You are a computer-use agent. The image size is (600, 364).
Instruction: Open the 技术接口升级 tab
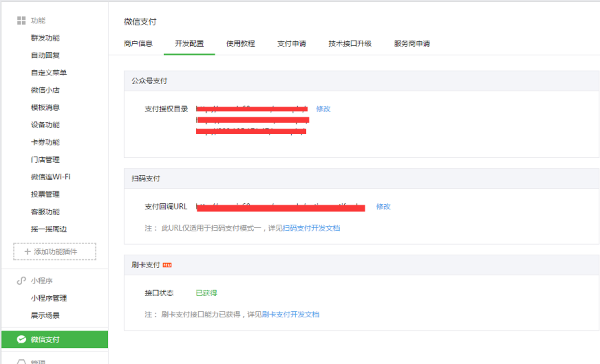350,43
